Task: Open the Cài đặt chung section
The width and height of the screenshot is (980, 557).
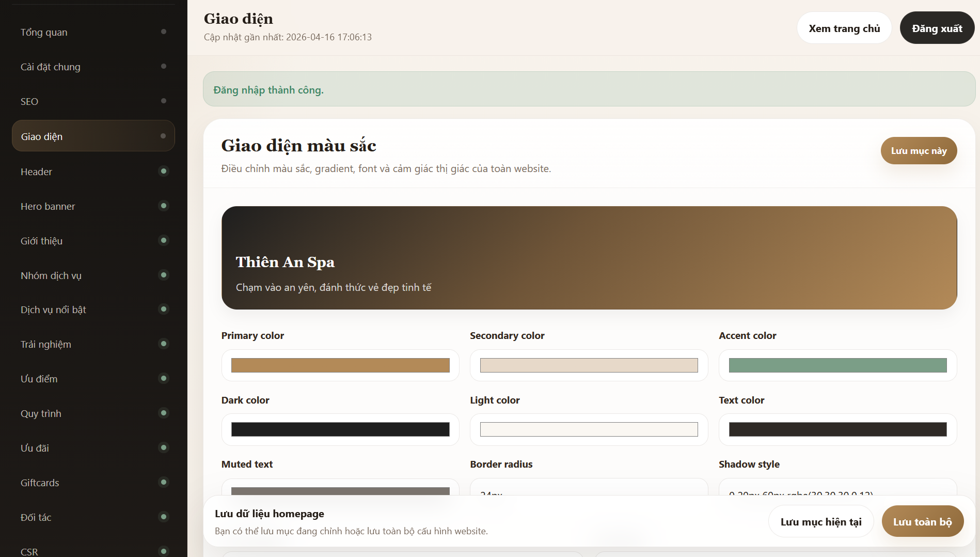Action: tap(51, 67)
